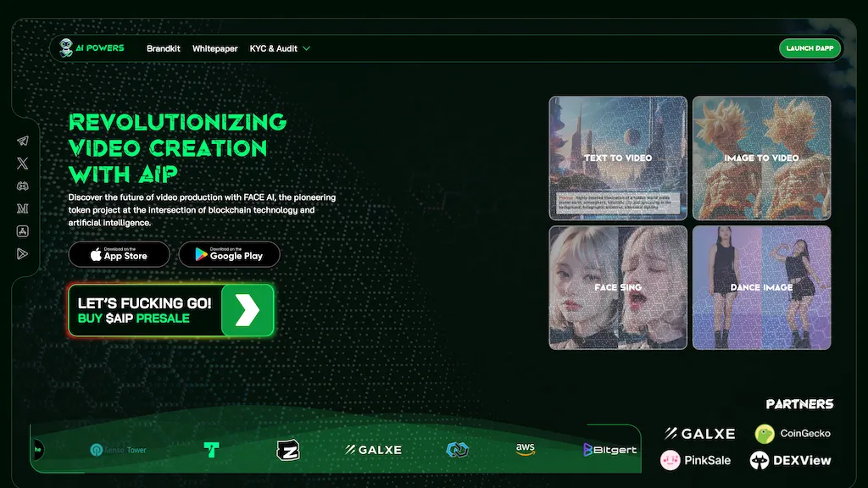Click the Download on App Store button

[120, 254]
